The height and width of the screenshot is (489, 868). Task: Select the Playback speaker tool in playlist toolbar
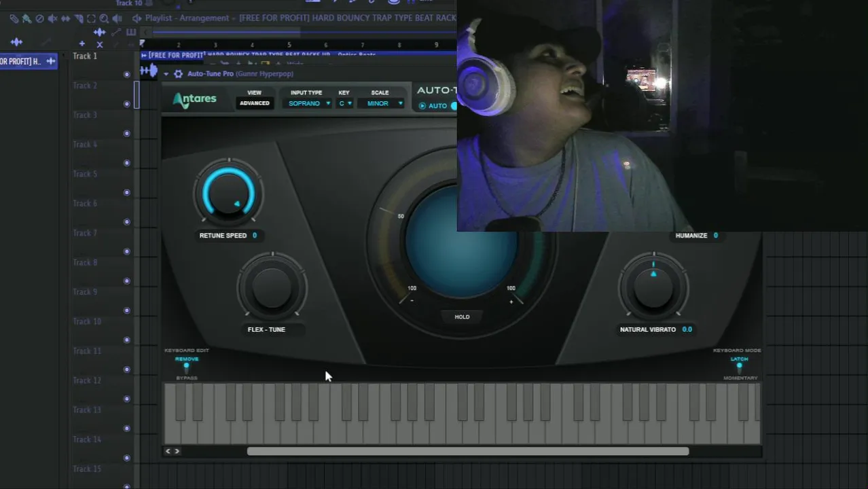(x=117, y=19)
